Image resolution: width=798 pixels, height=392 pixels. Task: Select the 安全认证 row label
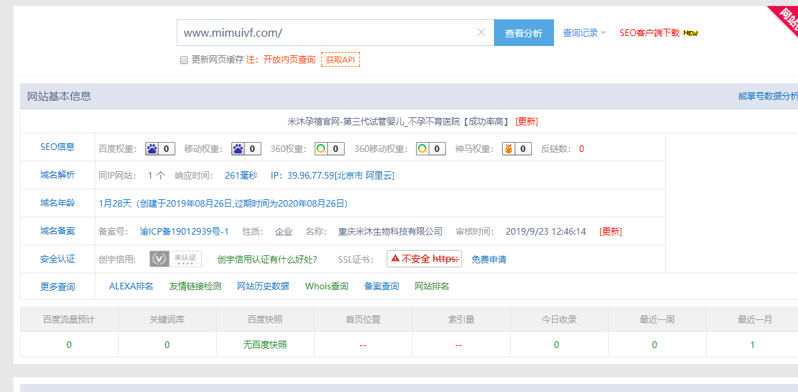pos(58,259)
